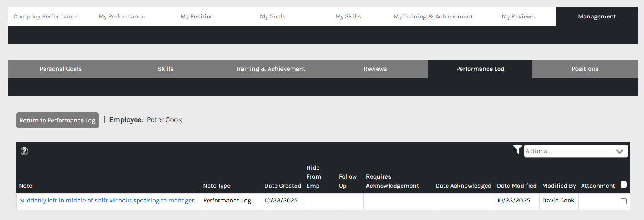Switch to the Skills sub-tab
The height and width of the screenshot is (220, 644).
166,69
